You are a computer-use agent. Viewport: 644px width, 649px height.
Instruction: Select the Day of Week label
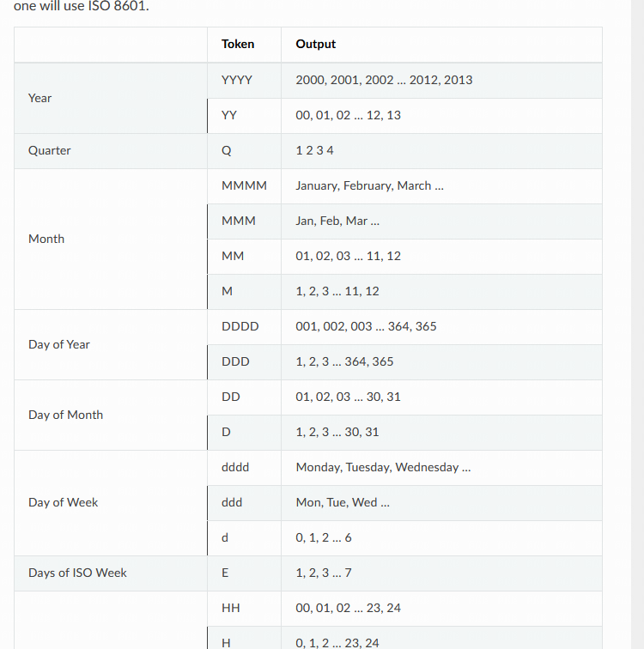(63, 502)
